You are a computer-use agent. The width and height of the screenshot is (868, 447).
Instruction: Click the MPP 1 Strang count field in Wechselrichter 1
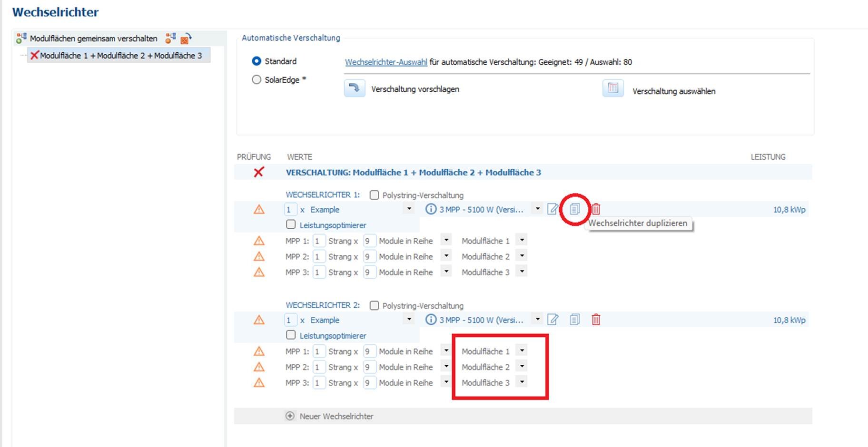319,241
